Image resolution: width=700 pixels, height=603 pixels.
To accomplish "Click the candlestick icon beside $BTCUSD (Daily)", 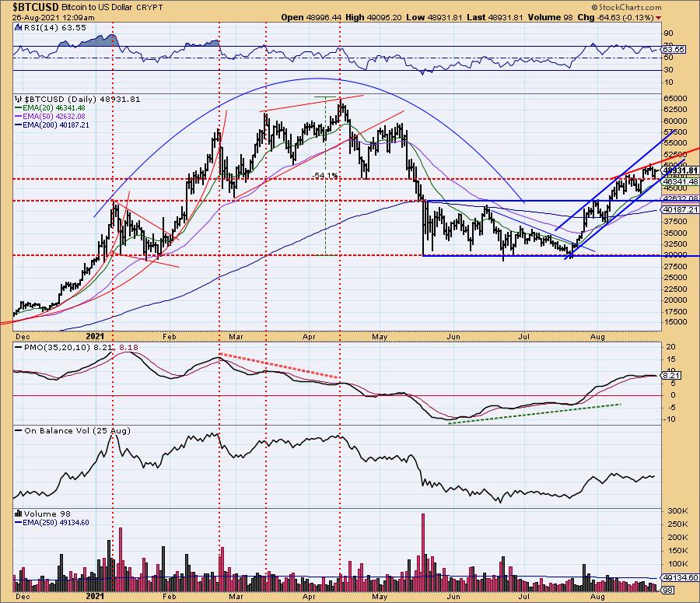I will (18, 99).
